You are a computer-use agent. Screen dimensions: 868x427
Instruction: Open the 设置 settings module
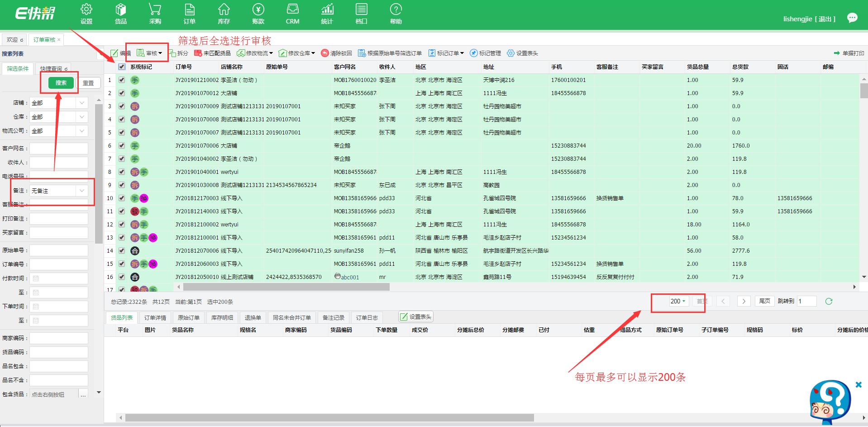tap(86, 14)
